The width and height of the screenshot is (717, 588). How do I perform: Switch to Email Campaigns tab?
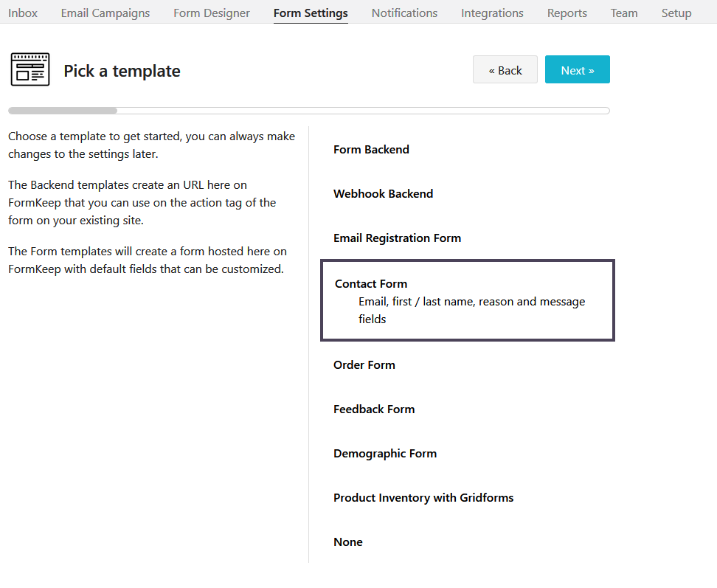coord(105,13)
